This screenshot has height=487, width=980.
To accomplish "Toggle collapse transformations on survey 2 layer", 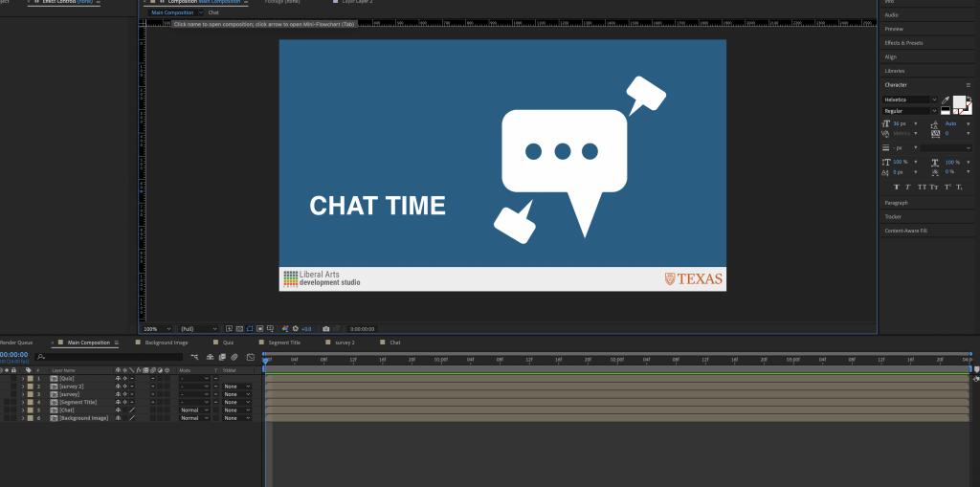I will point(125,387).
